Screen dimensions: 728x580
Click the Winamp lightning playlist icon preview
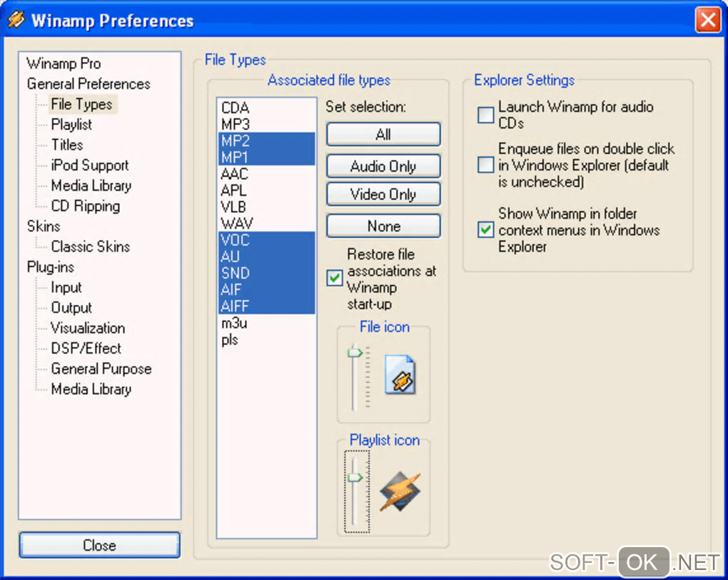pos(400,491)
